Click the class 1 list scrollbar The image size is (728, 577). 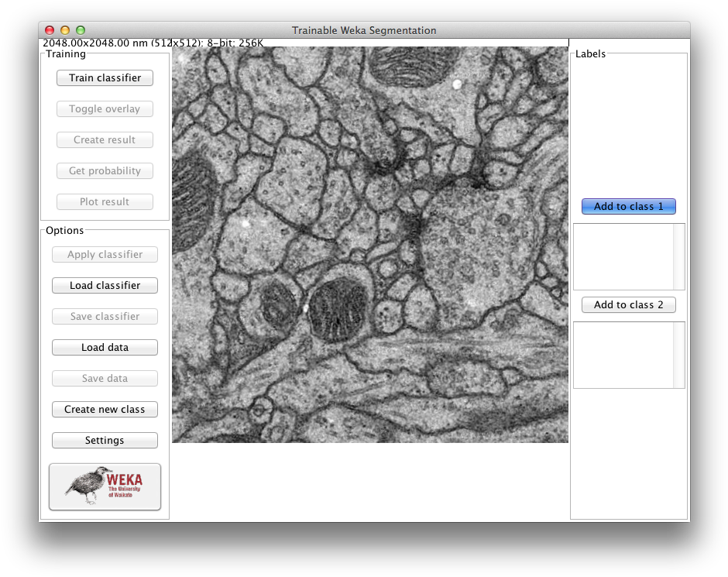point(679,256)
